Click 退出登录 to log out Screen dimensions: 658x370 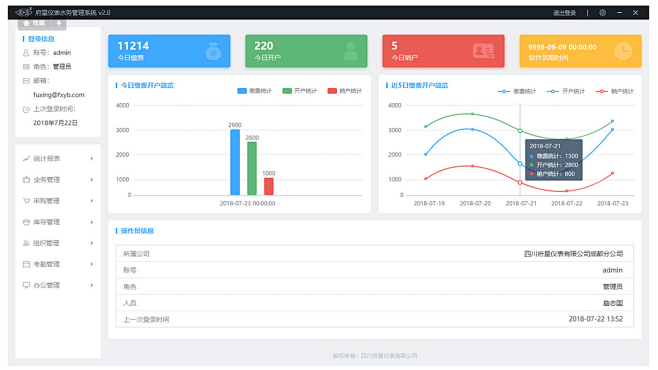[564, 13]
